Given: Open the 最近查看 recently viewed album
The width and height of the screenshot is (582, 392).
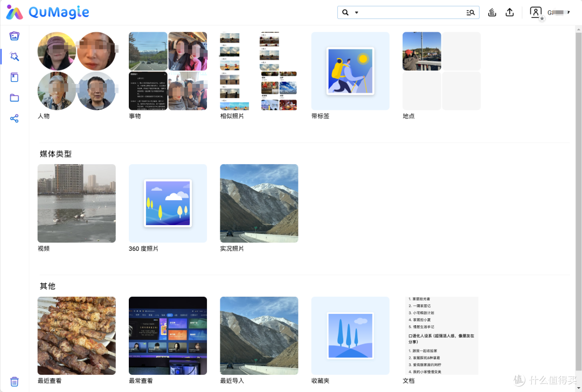Looking at the screenshot, I should click(x=77, y=335).
